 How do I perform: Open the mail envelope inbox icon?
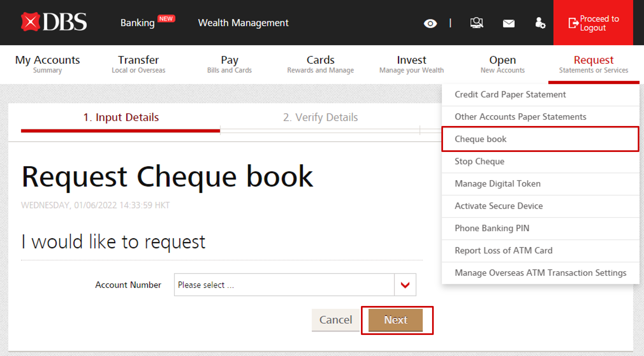[x=508, y=23]
